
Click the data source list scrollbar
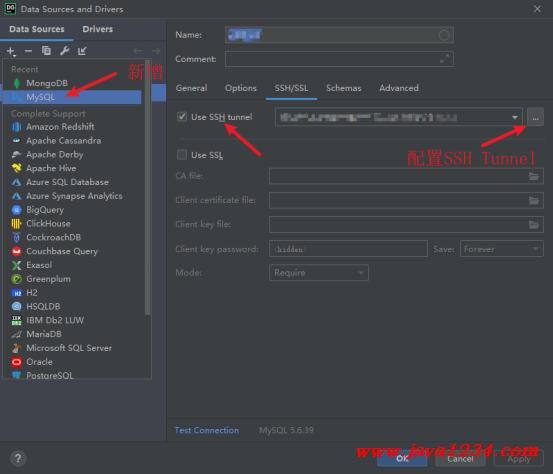(147, 187)
